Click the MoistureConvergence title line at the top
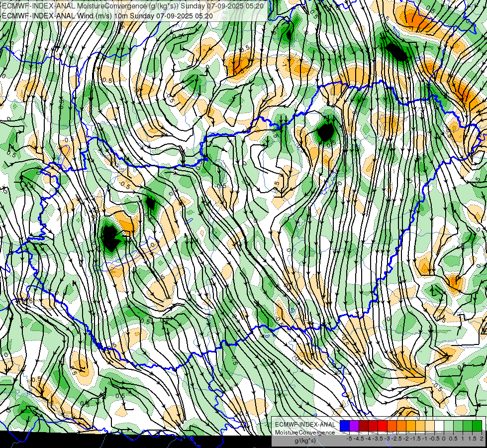 pyautogui.click(x=133, y=6)
